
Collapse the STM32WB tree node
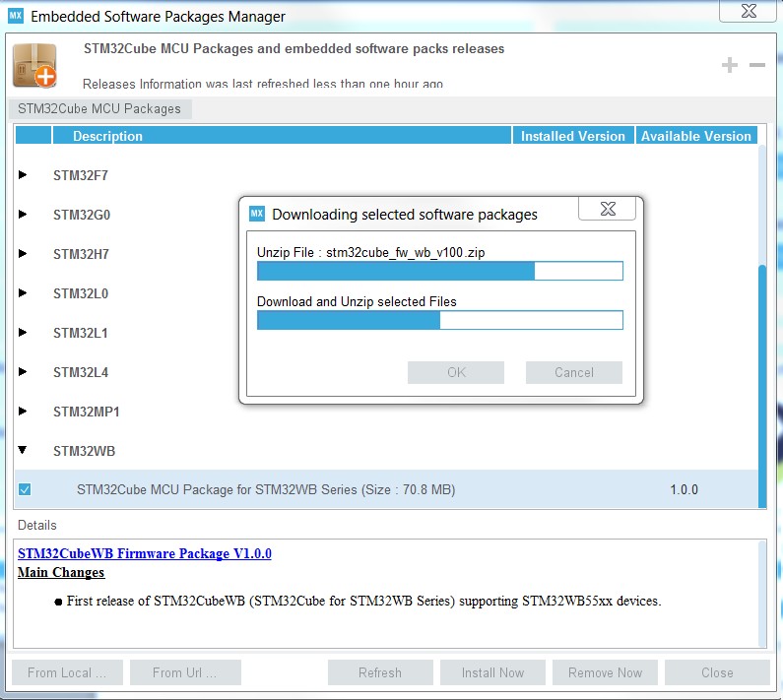pyautogui.click(x=23, y=450)
